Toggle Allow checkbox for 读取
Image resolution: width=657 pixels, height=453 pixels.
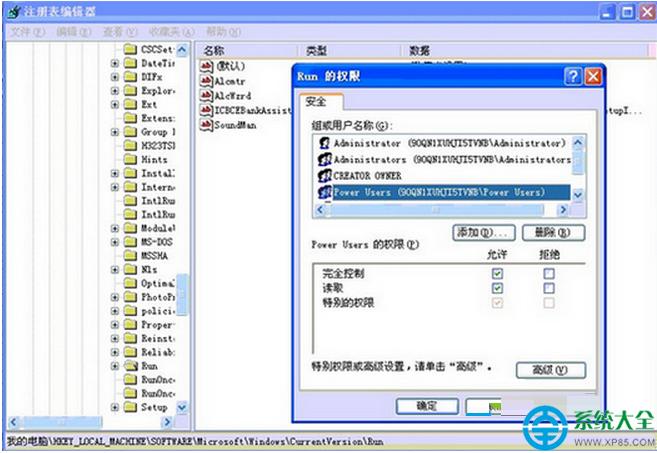[497, 288]
